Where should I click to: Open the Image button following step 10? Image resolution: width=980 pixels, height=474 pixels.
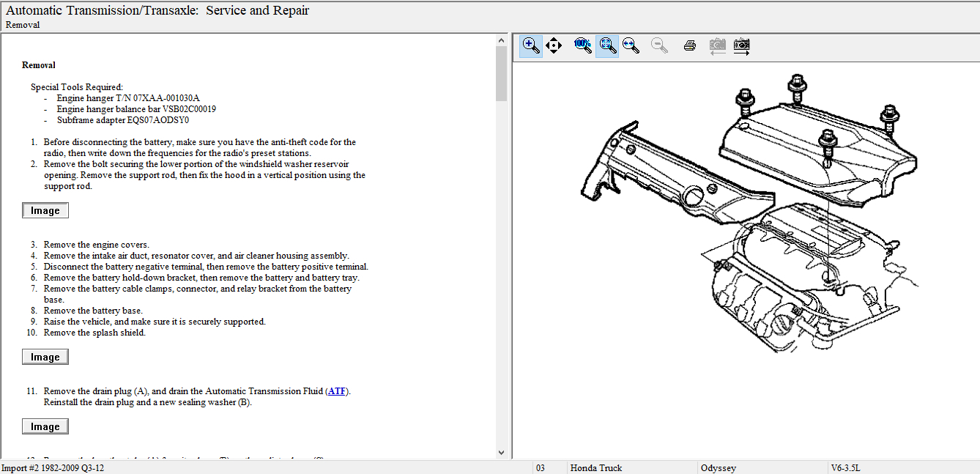point(45,358)
